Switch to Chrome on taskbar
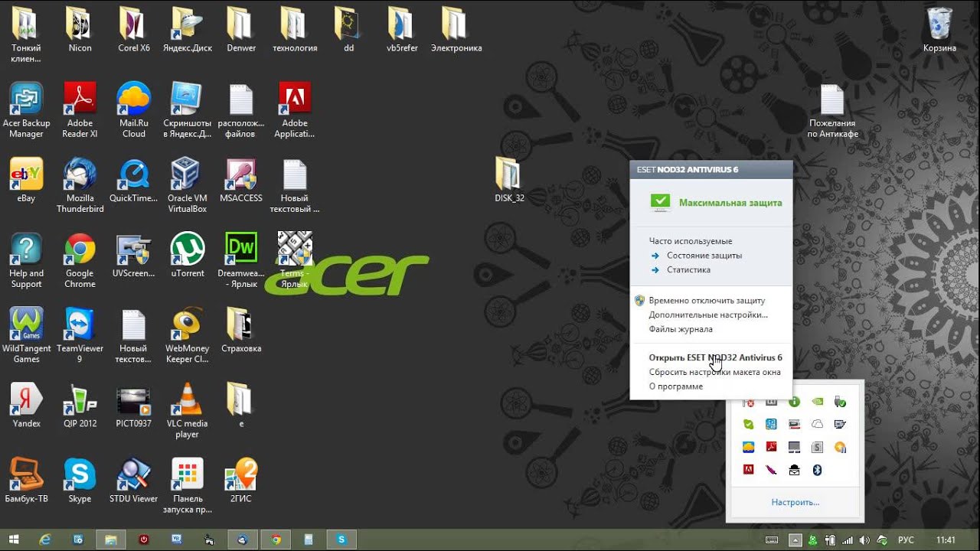The height and width of the screenshot is (551, 980). coord(276,540)
